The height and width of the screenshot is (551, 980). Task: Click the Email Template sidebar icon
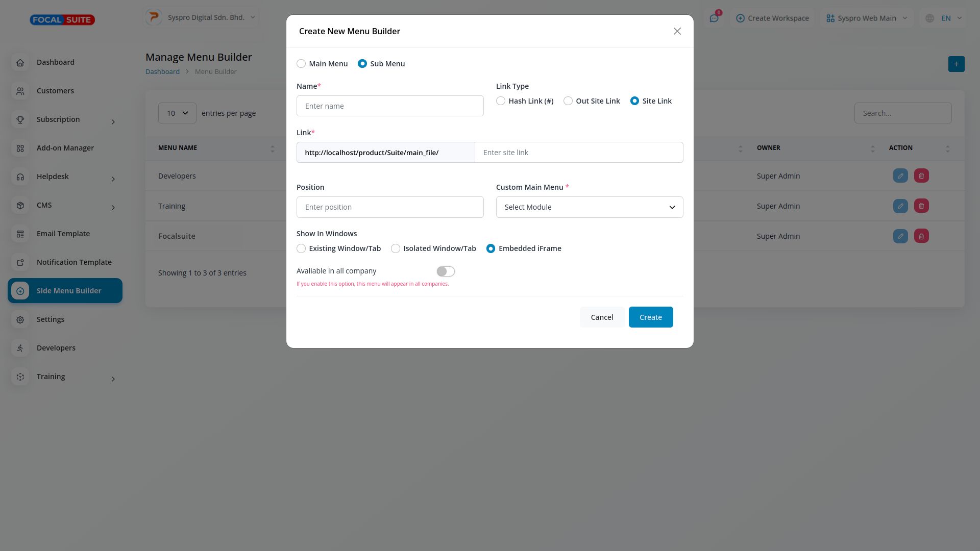point(20,234)
